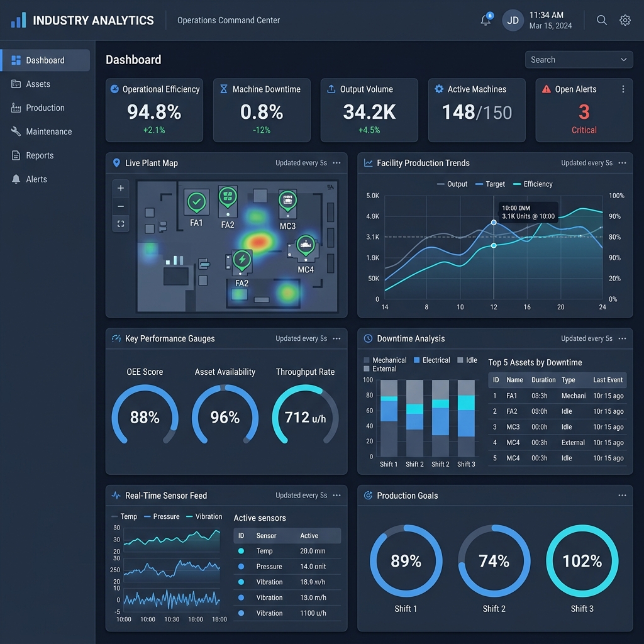
Task: Sort downtime table by Type header
Action: [x=568, y=380]
